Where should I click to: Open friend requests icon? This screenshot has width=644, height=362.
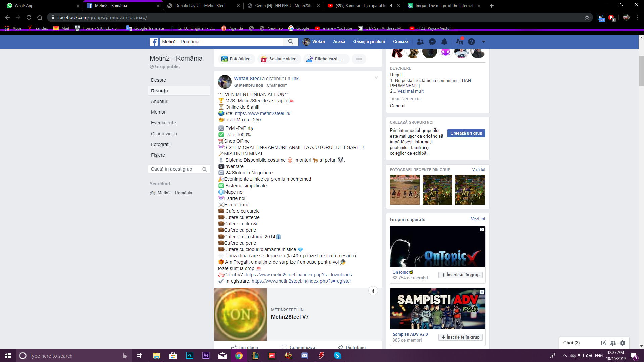pyautogui.click(x=420, y=42)
